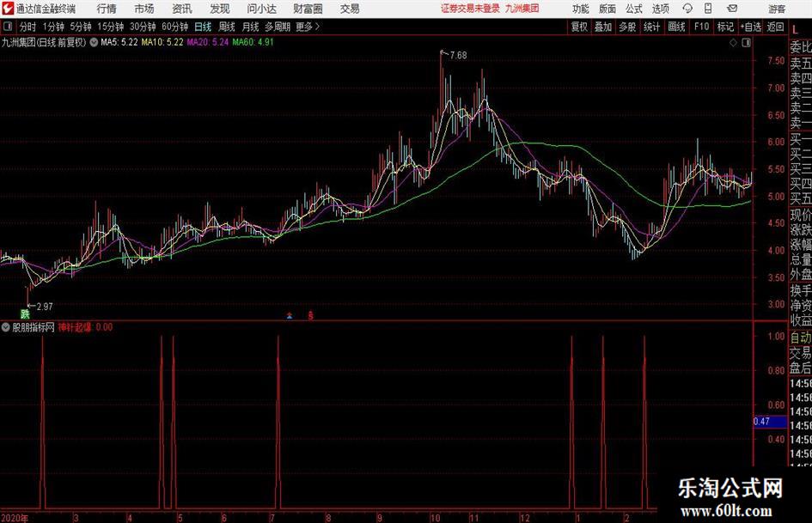Screen dimensions: 812x523
Task: Click the mobile phone icon
Action: click(x=708, y=9)
